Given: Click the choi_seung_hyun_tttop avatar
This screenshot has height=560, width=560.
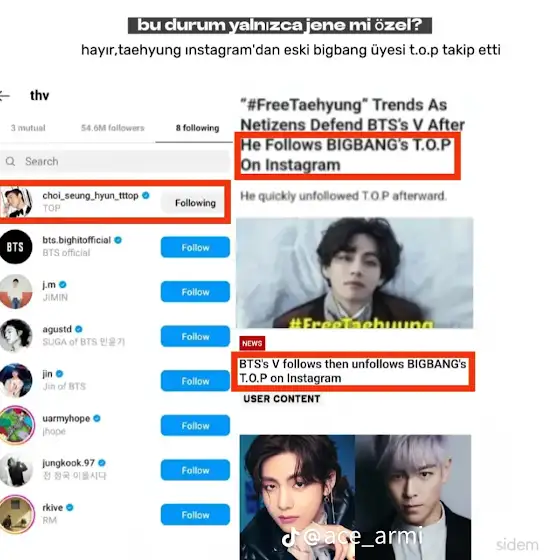Looking at the screenshot, I should click(17, 202).
